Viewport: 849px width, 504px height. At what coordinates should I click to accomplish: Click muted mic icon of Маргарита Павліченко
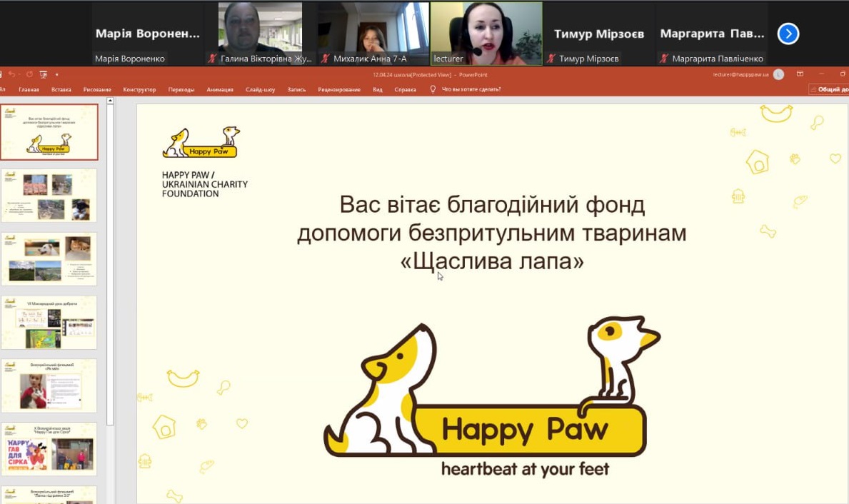[664, 59]
